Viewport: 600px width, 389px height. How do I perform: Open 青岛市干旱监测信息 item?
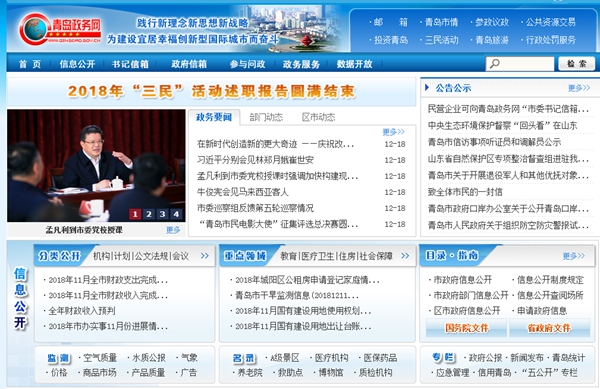pos(297,295)
